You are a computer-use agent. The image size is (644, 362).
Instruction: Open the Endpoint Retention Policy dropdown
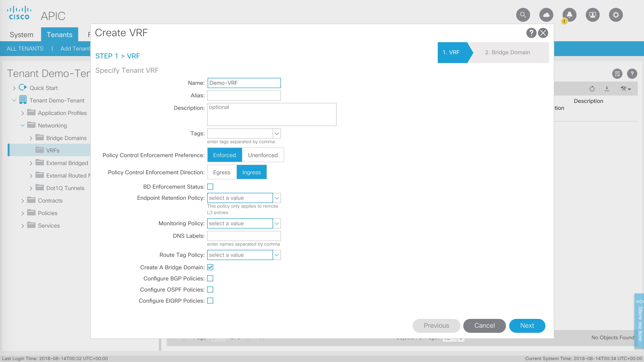click(277, 198)
